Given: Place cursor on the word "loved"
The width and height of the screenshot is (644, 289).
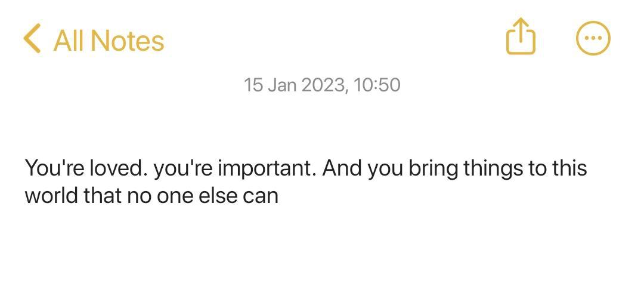Looking at the screenshot, I should click(117, 168).
